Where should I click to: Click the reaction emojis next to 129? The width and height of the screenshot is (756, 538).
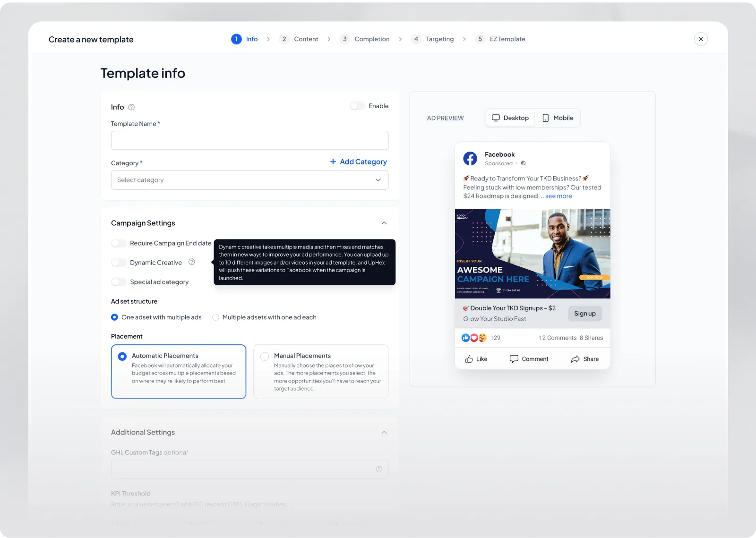474,338
